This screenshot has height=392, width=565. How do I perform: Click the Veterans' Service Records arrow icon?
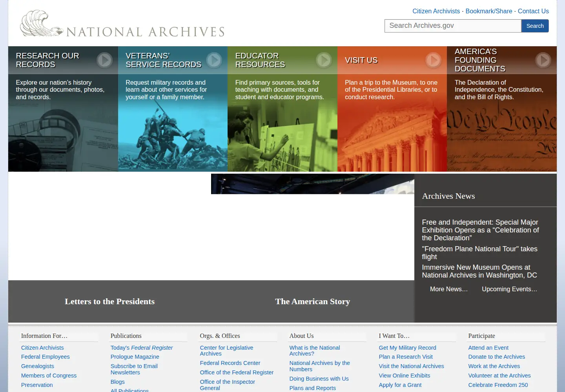tap(214, 60)
